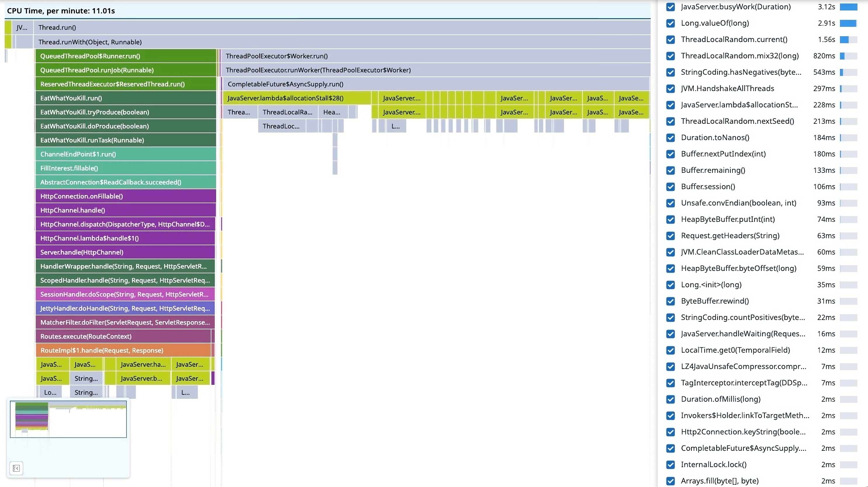Click QueuedThreadPool$Runner.run() frame
The width and height of the screenshot is (868, 487).
click(125, 56)
